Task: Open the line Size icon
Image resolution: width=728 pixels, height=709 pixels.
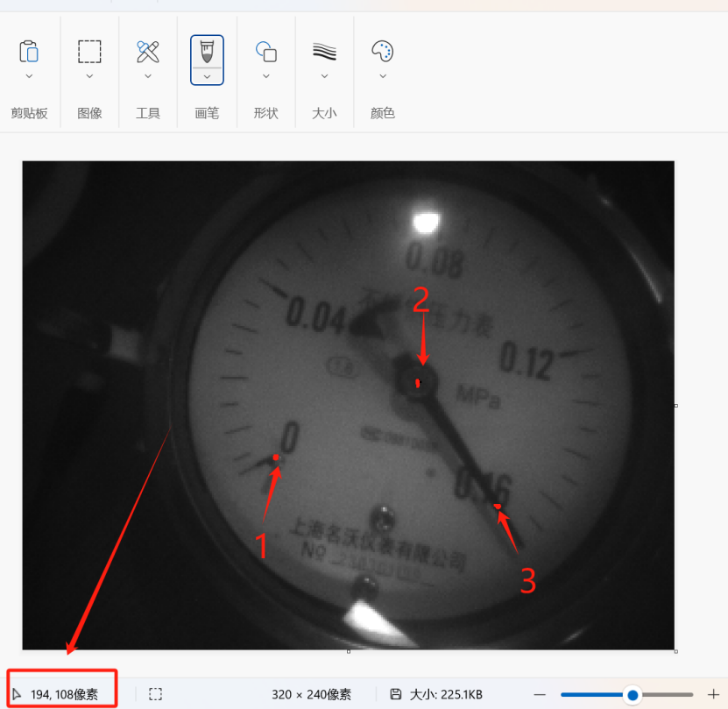Action: point(324,51)
